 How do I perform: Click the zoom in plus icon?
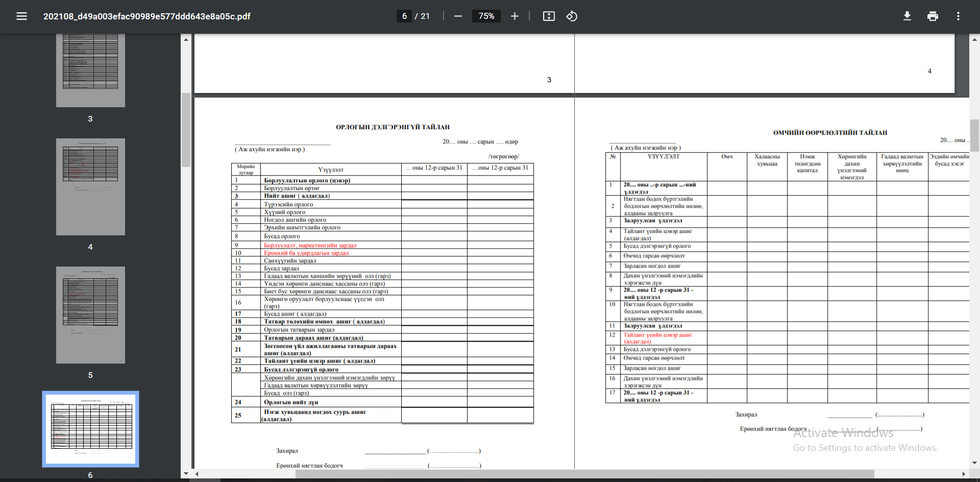(514, 16)
